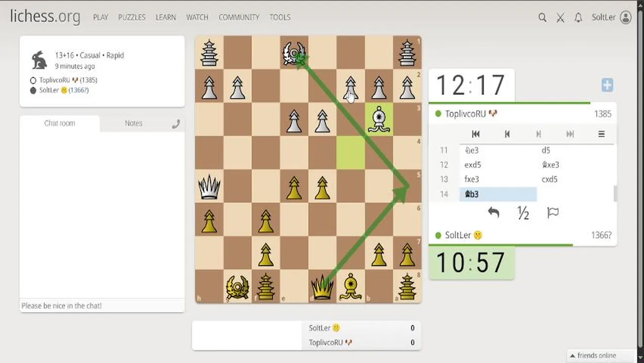The height and width of the screenshot is (363, 644).
Task: Select the white pawn on d3
Action: [323, 120]
